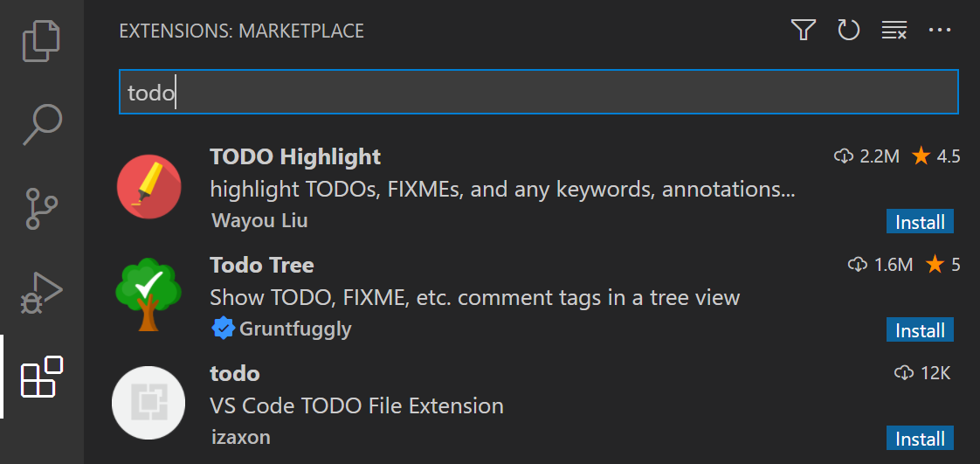
Task: Install the TODO Highlight extension
Action: point(920,222)
